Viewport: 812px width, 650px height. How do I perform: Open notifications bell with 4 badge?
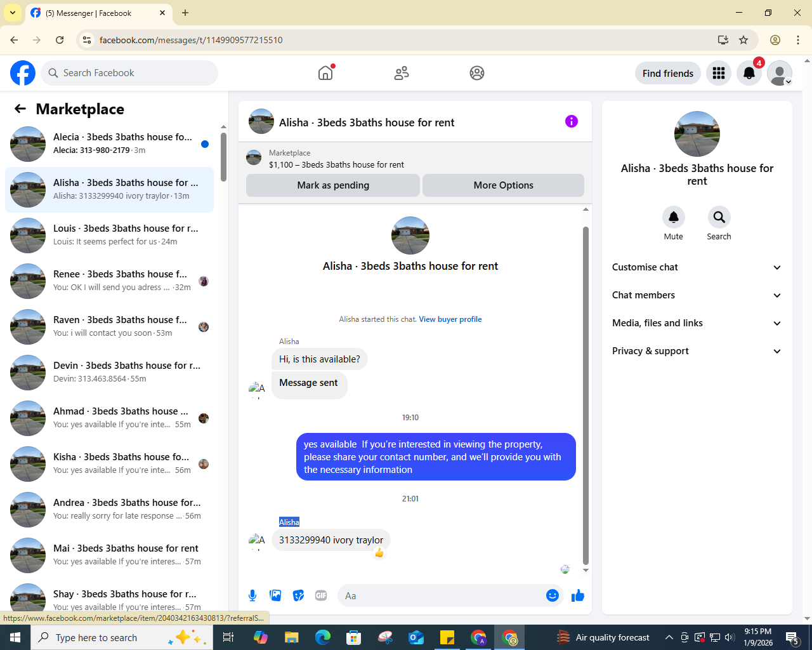coord(749,73)
